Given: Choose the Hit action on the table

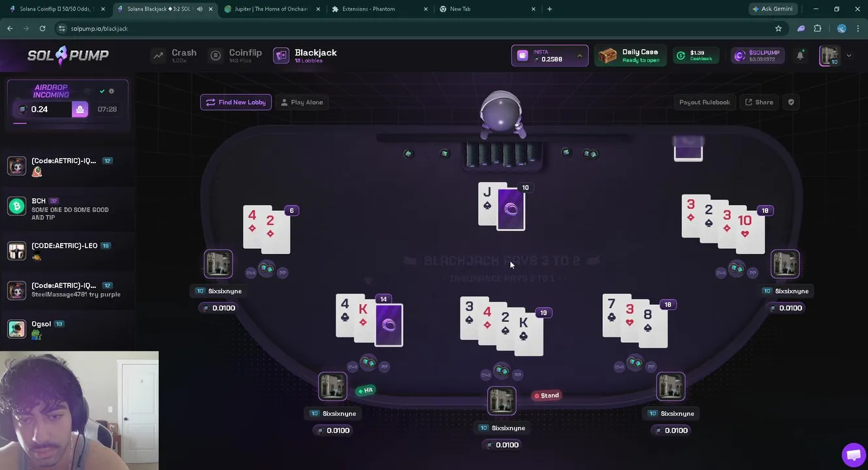Looking at the screenshot, I should [x=365, y=390].
